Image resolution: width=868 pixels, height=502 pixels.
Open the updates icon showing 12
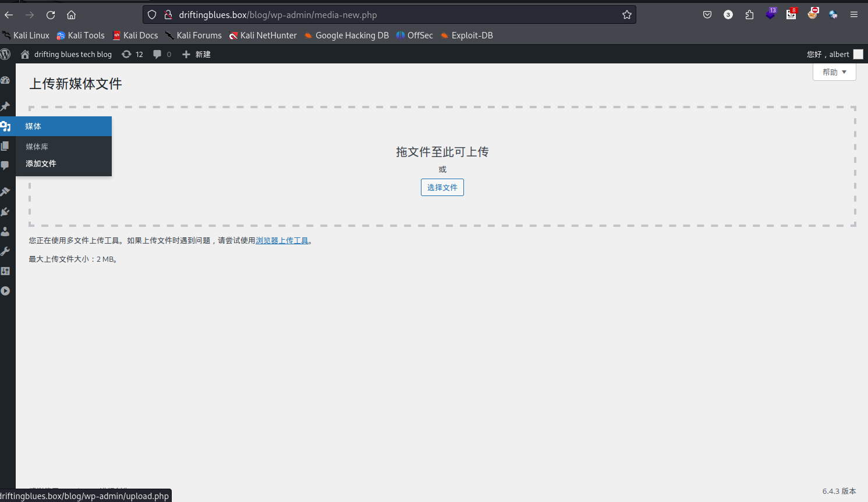tap(132, 54)
